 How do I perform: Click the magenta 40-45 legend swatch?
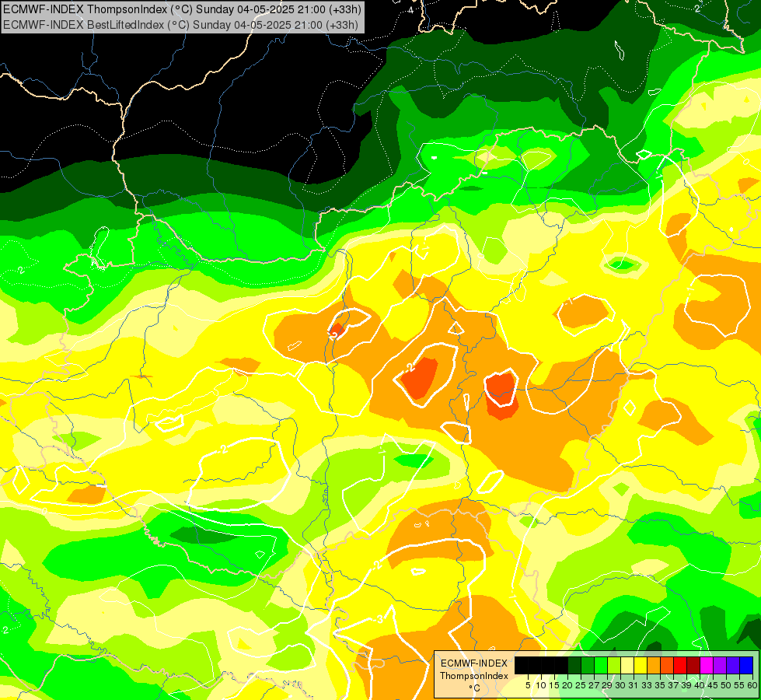[x=707, y=665]
